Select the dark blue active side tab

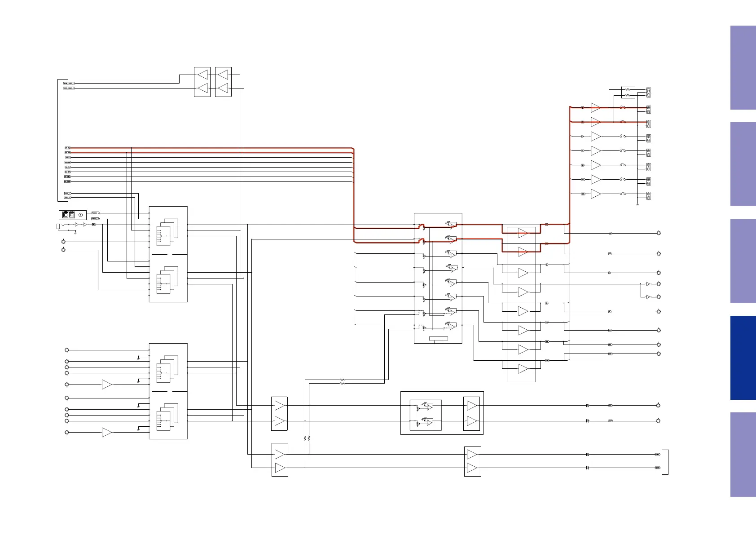pyautogui.click(x=743, y=358)
